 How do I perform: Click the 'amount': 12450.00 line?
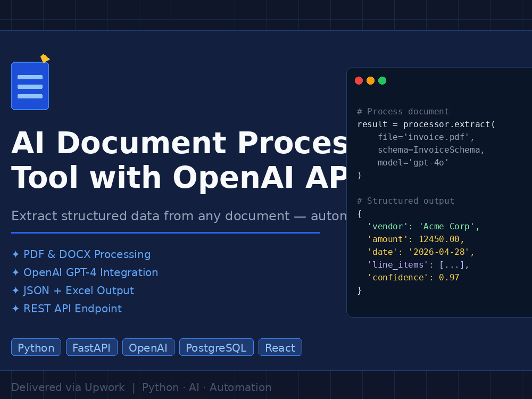pyautogui.click(x=415, y=239)
